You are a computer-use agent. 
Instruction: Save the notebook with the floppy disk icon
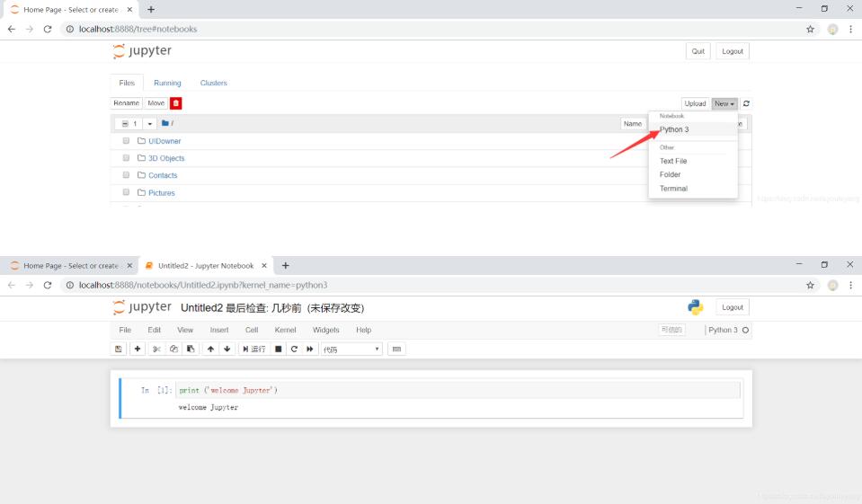point(118,349)
